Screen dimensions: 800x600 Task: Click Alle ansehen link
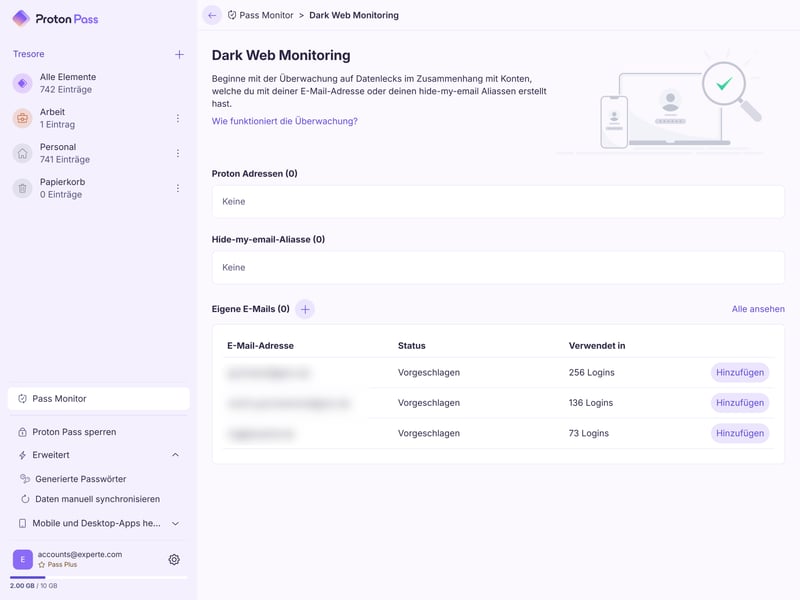click(x=758, y=309)
